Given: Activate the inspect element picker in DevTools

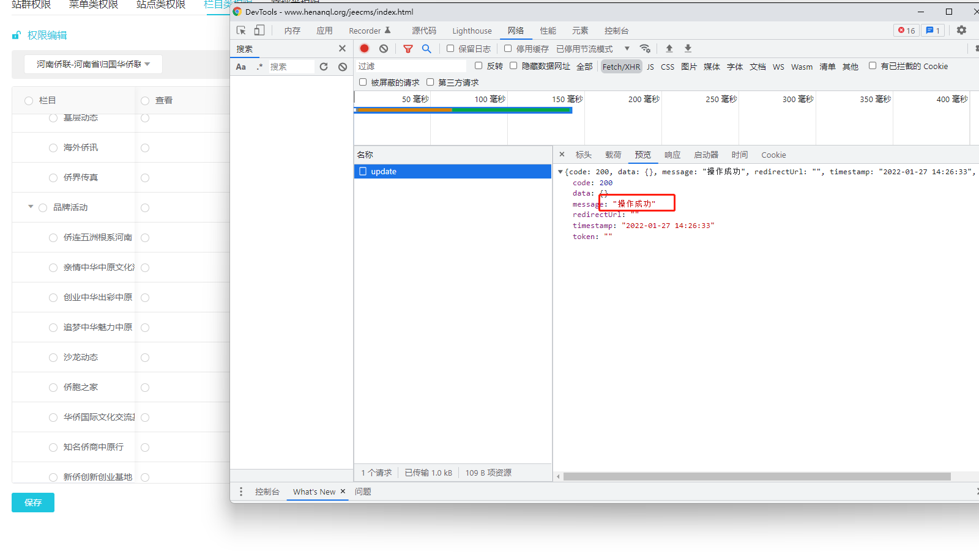Looking at the screenshot, I should click(241, 31).
